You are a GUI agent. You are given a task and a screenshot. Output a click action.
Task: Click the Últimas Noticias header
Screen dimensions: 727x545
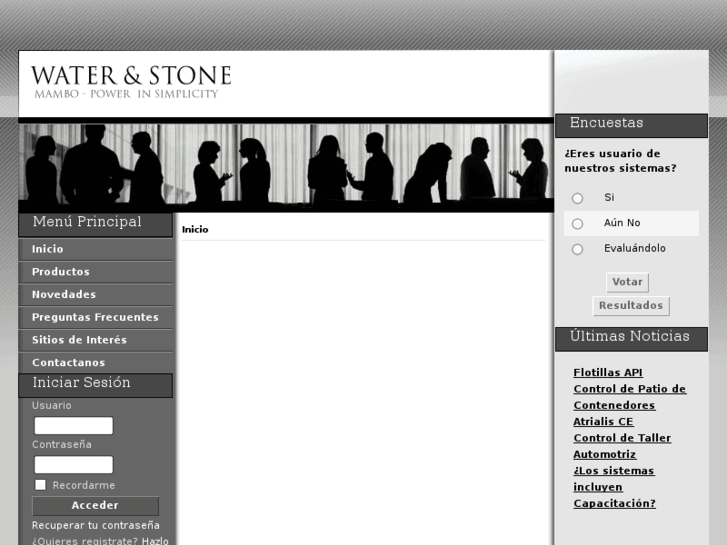(x=631, y=339)
